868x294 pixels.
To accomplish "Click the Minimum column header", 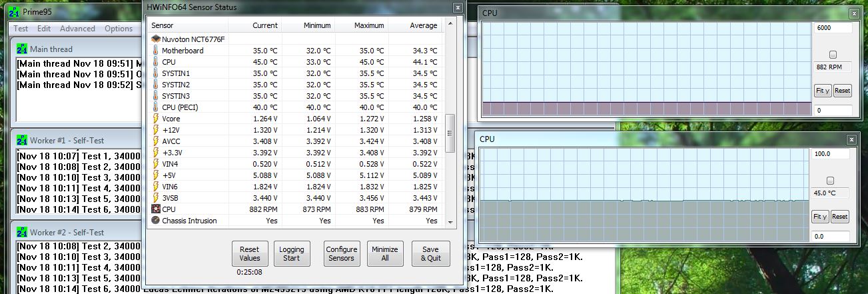I will [x=308, y=25].
